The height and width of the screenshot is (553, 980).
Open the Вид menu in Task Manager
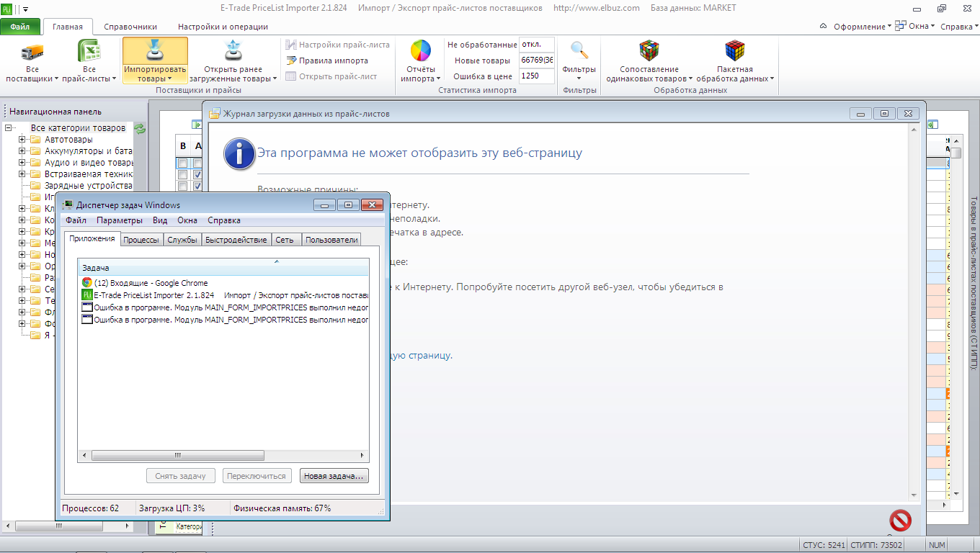tap(160, 220)
